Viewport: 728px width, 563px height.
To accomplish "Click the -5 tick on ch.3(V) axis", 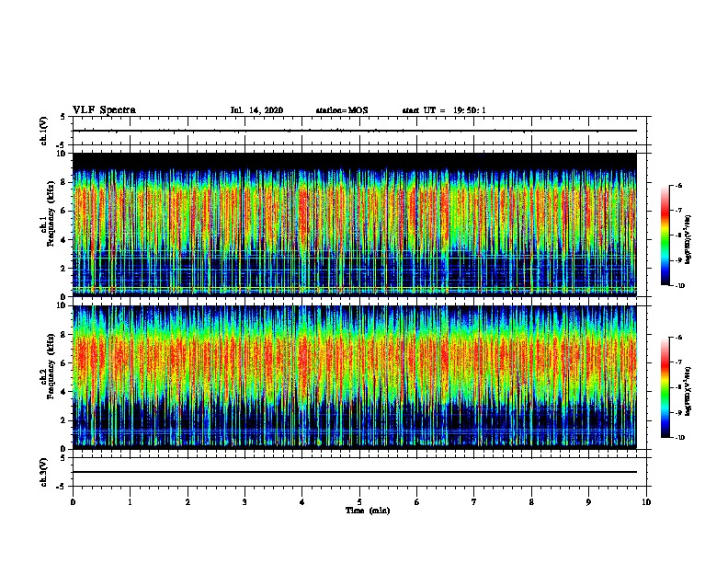I will (62, 487).
